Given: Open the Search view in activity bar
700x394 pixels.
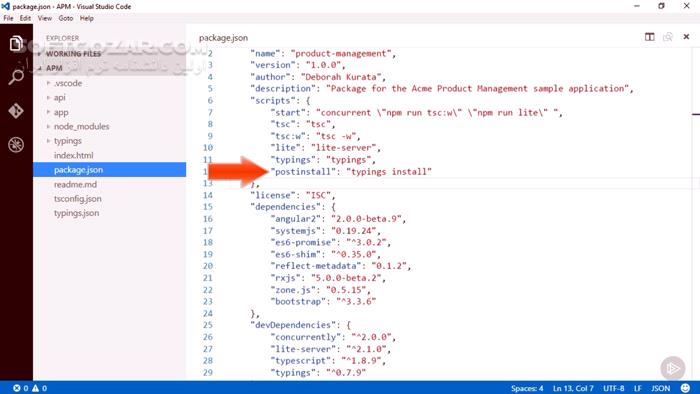Looking at the screenshot, I should coord(16,77).
